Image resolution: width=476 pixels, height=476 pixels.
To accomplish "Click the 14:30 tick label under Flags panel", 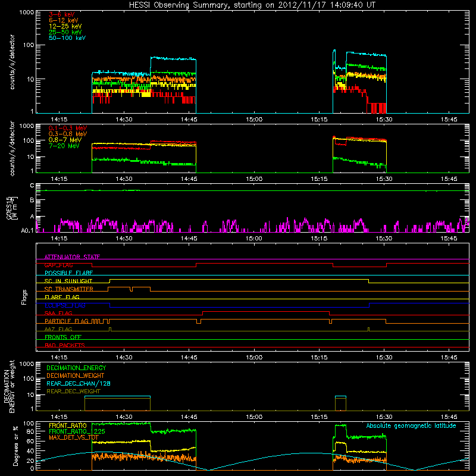I will [124, 358].
